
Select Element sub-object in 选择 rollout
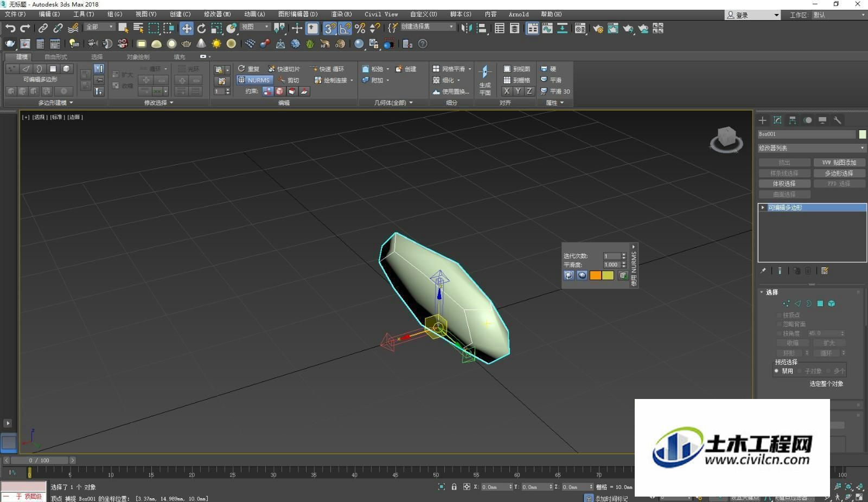tap(832, 304)
